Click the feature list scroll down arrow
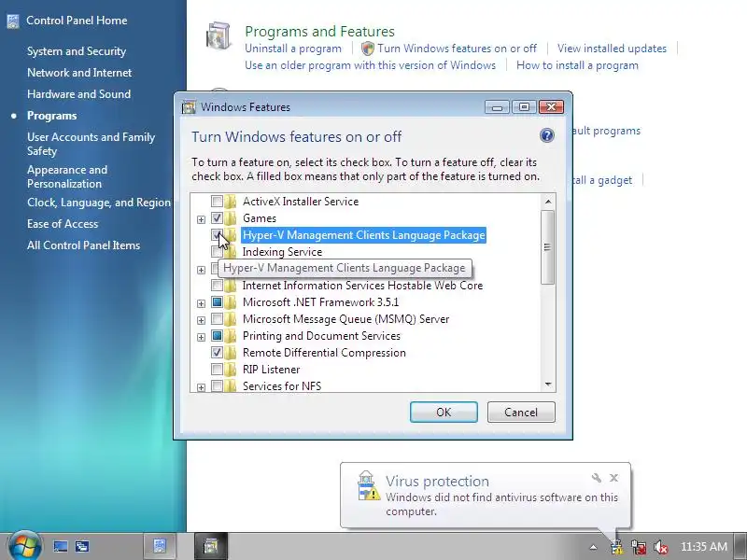 pos(548,385)
